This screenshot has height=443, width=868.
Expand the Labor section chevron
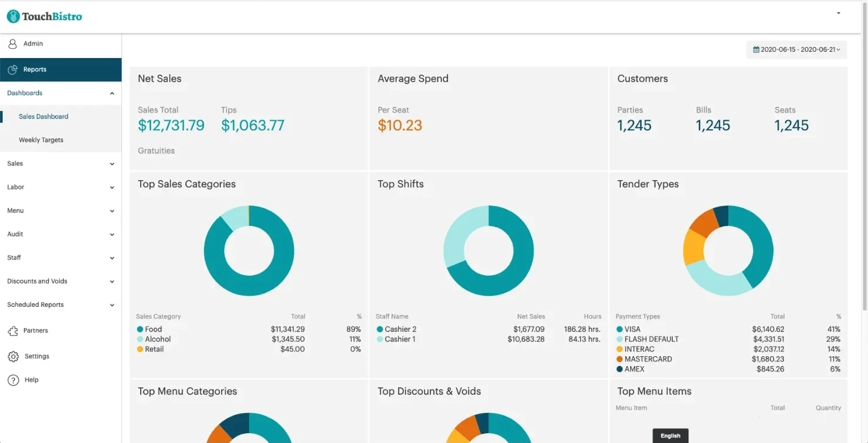112,188
